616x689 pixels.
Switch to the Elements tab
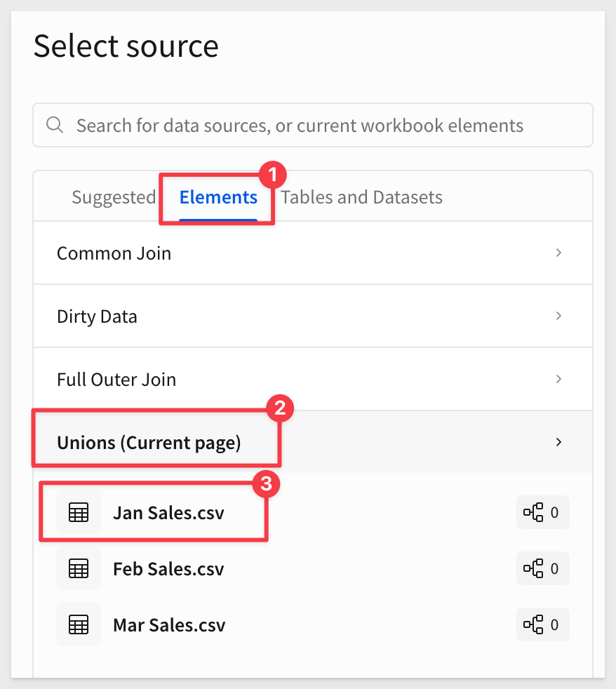218,197
